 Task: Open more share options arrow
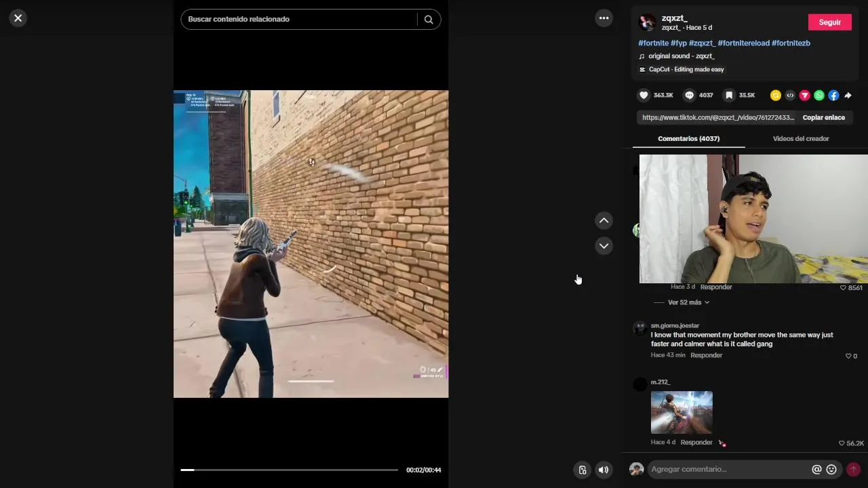(848, 96)
